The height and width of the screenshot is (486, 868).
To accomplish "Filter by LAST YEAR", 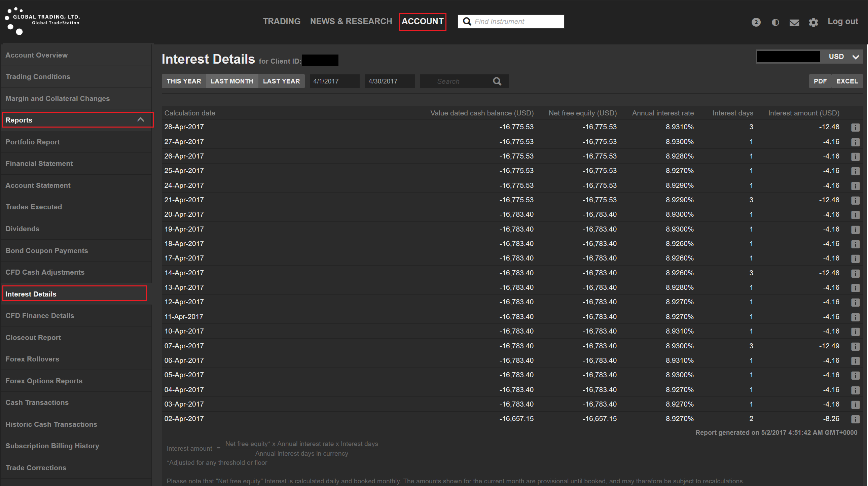I will click(x=281, y=81).
